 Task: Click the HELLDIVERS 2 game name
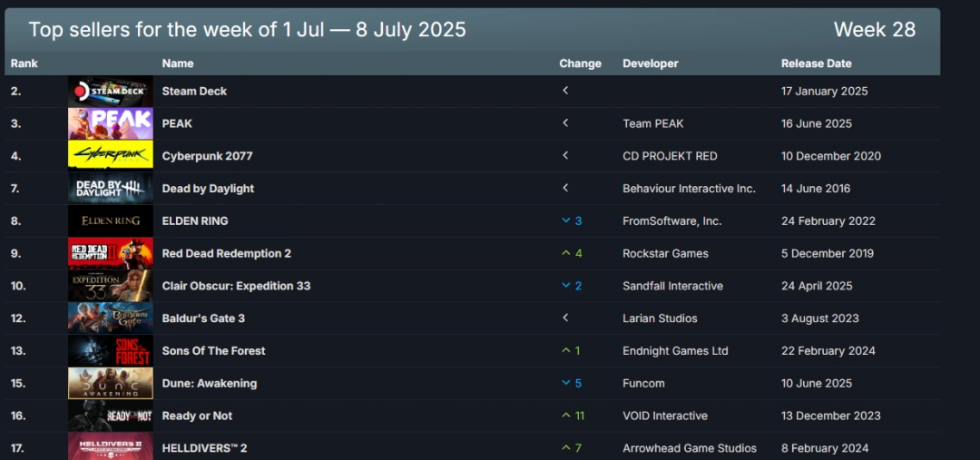click(204, 448)
